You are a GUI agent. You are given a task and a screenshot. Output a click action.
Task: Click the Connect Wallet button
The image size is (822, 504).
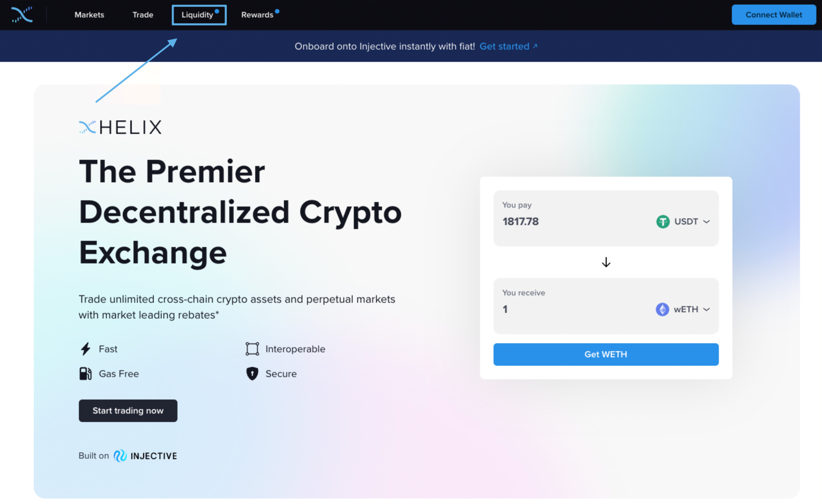tap(774, 15)
